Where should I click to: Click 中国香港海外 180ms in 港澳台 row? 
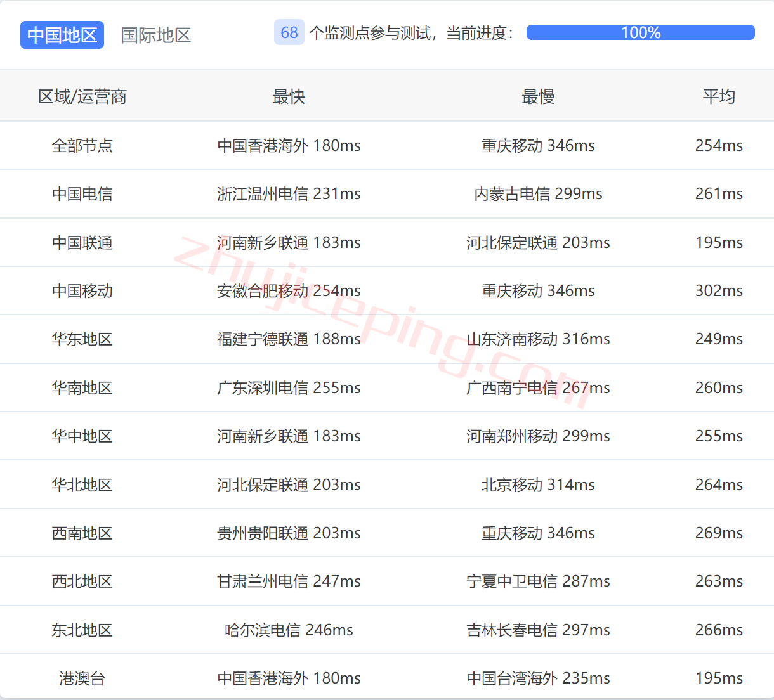click(x=289, y=678)
